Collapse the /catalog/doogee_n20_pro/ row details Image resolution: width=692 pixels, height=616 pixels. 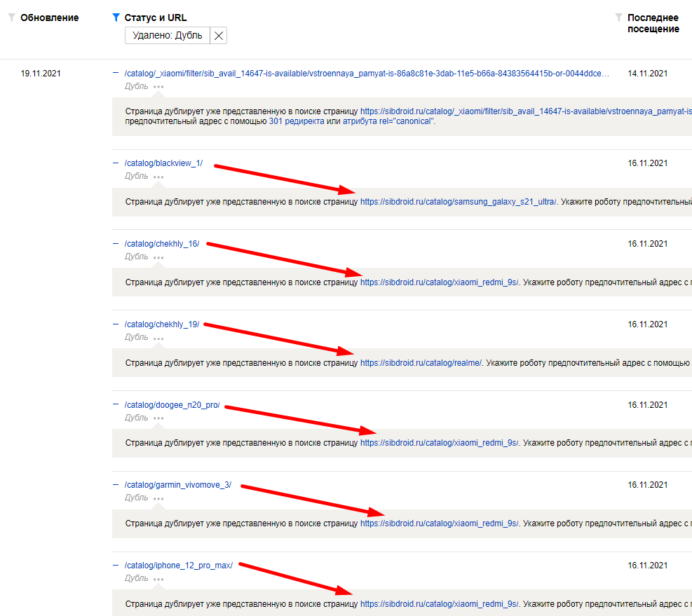pos(116,404)
